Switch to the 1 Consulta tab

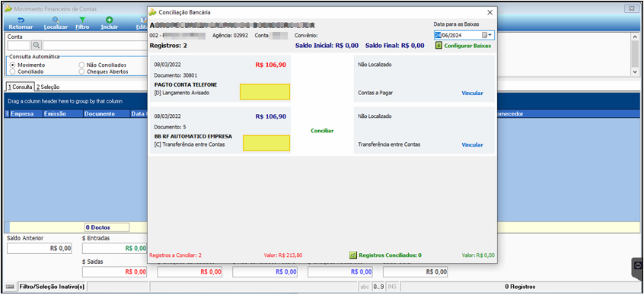click(20, 87)
